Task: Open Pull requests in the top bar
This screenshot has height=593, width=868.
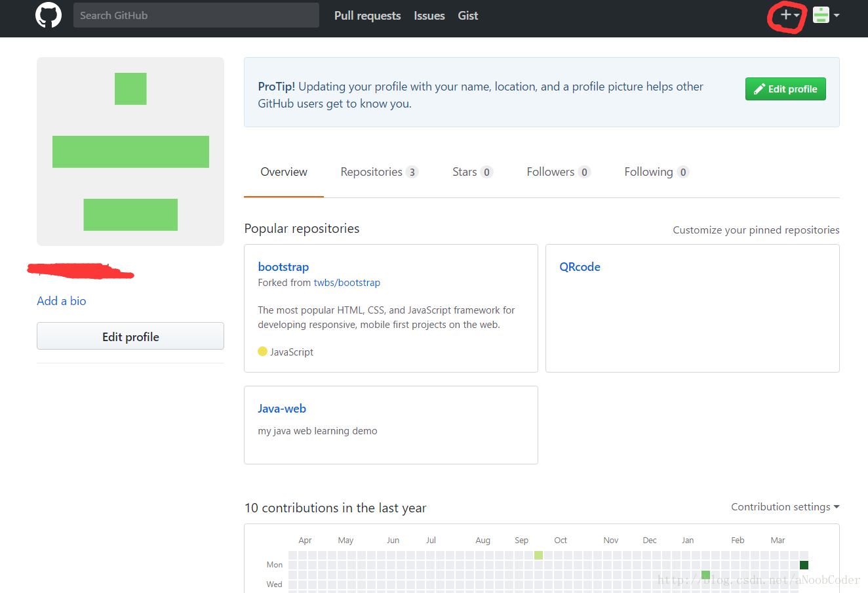Action: point(367,16)
